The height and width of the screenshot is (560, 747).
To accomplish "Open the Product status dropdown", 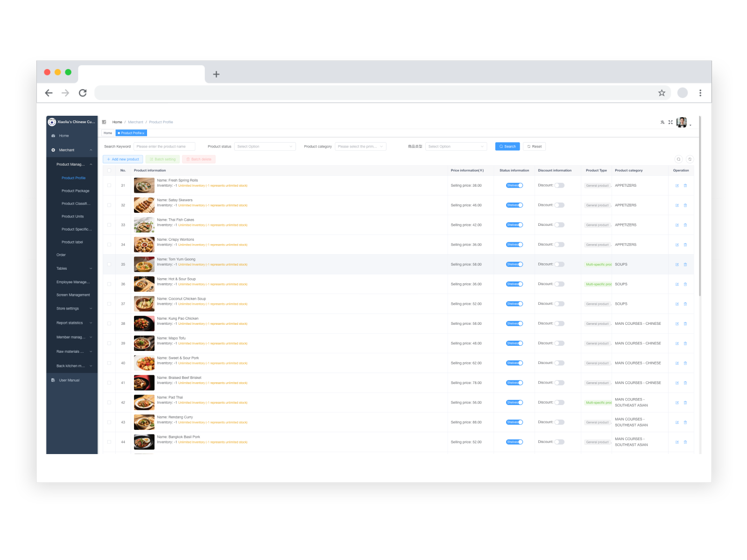I will tap(265, 146).
